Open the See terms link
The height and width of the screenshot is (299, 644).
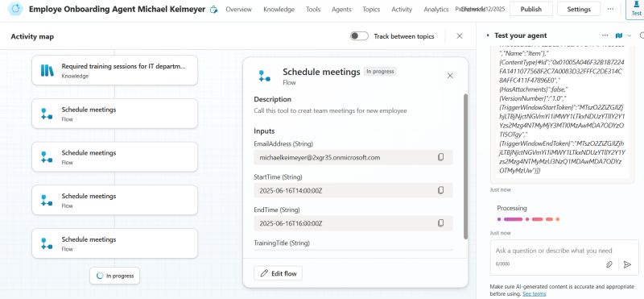click(x=534, y=293)
